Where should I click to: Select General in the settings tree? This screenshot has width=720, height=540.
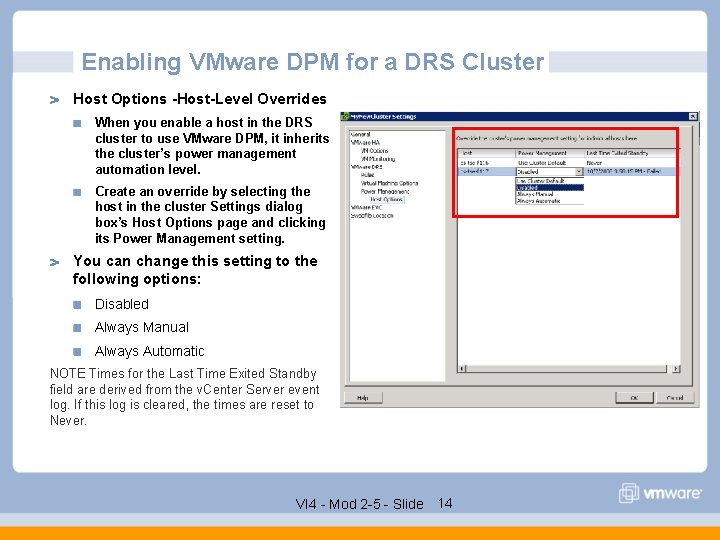pos(360,135)
